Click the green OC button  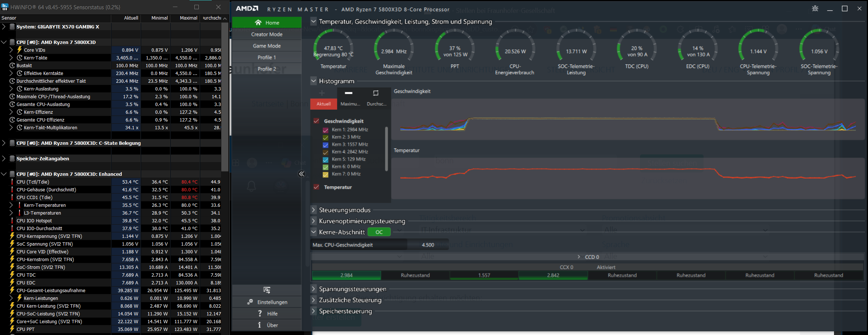379,232
